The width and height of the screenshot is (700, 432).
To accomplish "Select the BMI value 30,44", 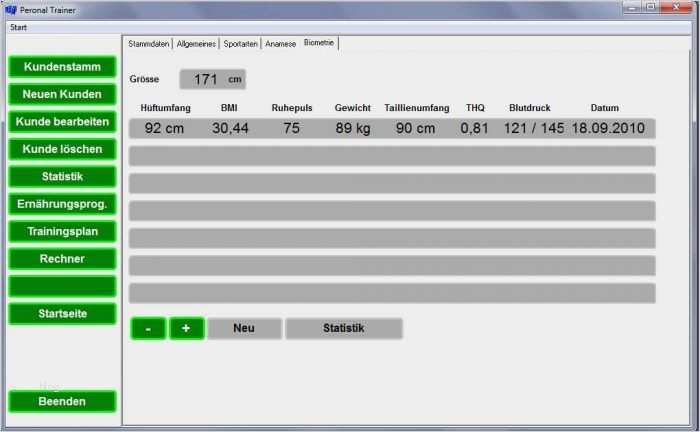I will click(x=230, y=129).
